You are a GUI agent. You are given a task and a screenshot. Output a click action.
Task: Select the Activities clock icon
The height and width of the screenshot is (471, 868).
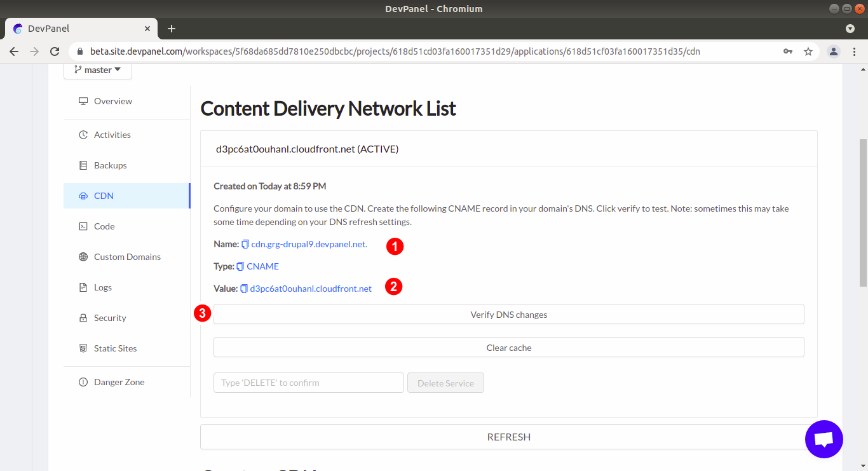[x=83, y=134]
